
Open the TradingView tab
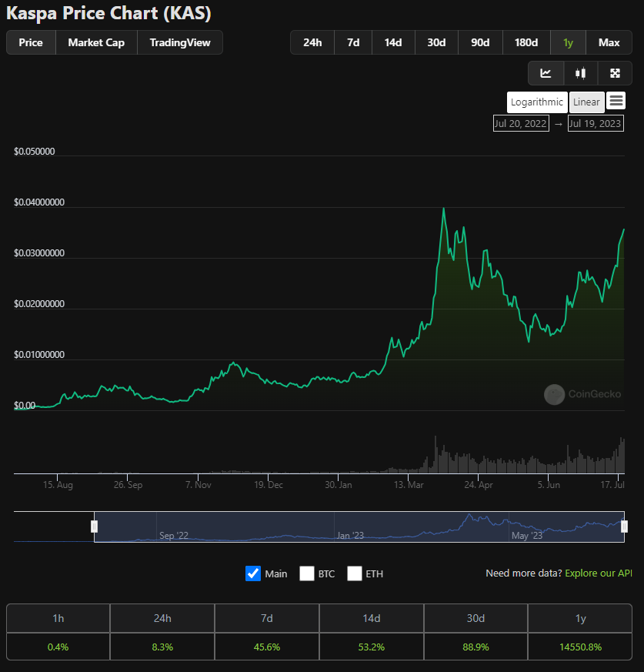pyautogui.click(x=180, y=42)
